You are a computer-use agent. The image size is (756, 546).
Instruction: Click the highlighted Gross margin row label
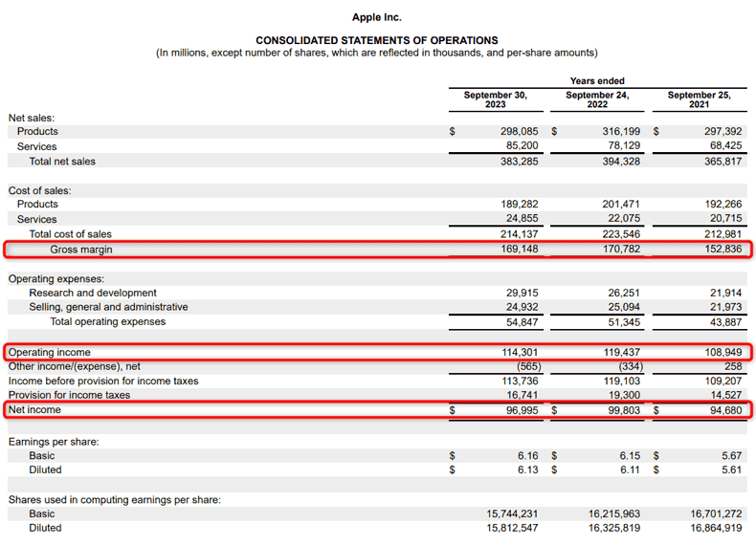click(x=81, y=250)
